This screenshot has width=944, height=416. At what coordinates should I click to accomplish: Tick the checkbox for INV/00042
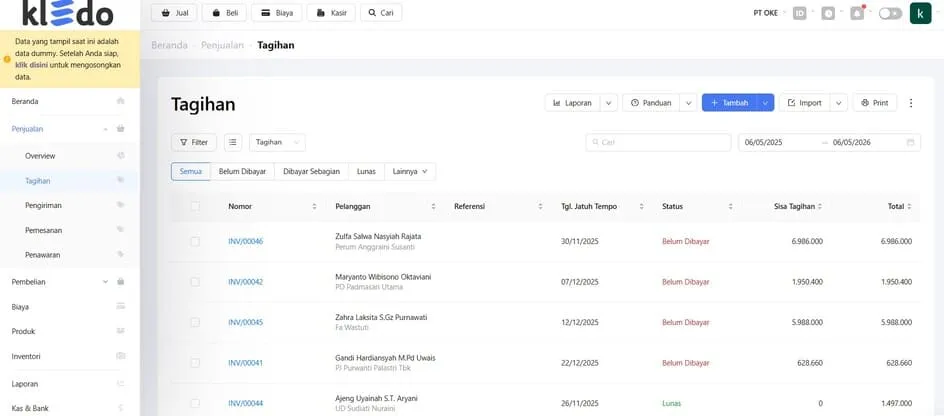click(195, 282)
